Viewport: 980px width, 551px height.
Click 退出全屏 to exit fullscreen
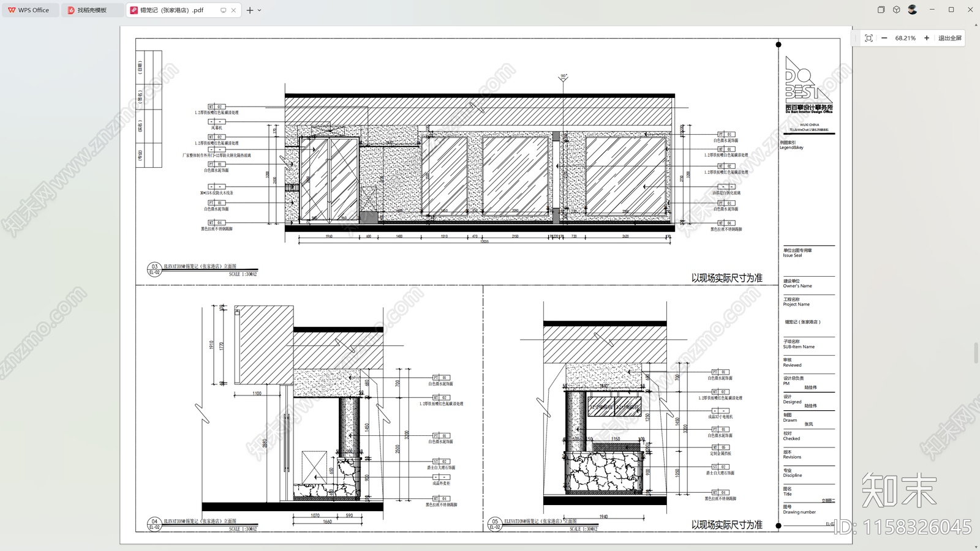click(x=950, y=38)
